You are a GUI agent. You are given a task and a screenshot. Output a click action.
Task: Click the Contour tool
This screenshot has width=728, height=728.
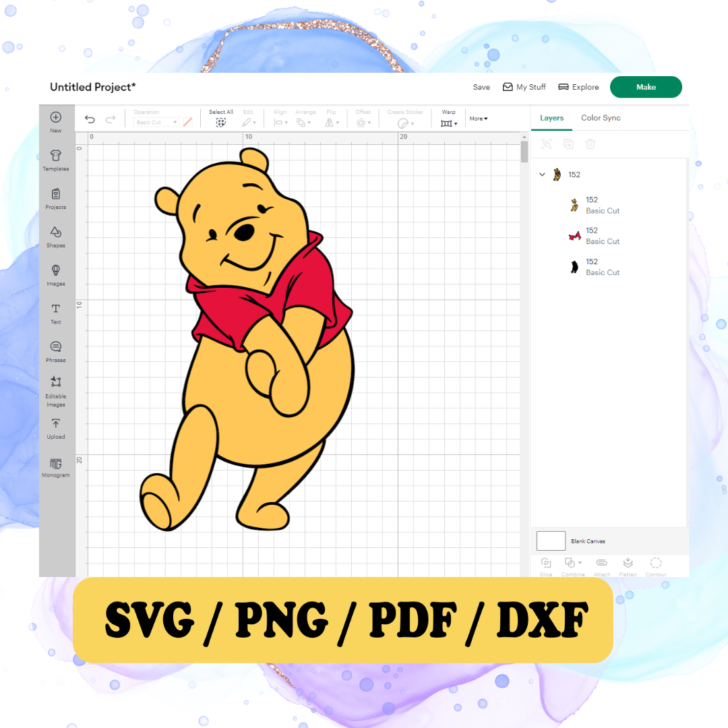point(656,566)
